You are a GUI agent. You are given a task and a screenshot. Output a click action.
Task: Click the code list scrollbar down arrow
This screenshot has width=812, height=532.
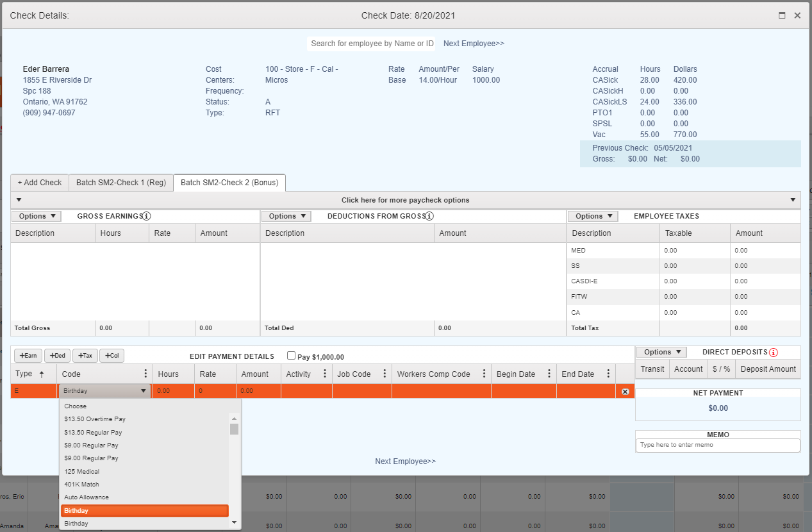234,523
